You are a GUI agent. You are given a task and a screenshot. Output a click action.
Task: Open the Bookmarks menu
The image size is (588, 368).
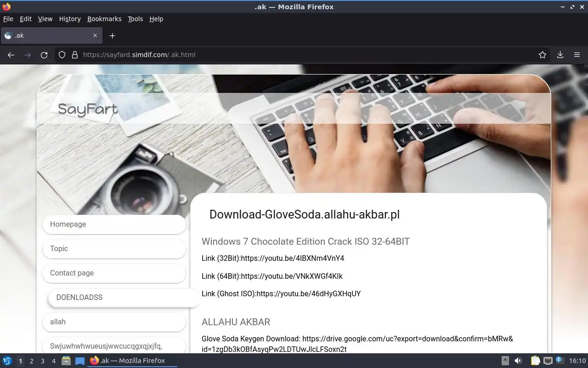[104, 19]
